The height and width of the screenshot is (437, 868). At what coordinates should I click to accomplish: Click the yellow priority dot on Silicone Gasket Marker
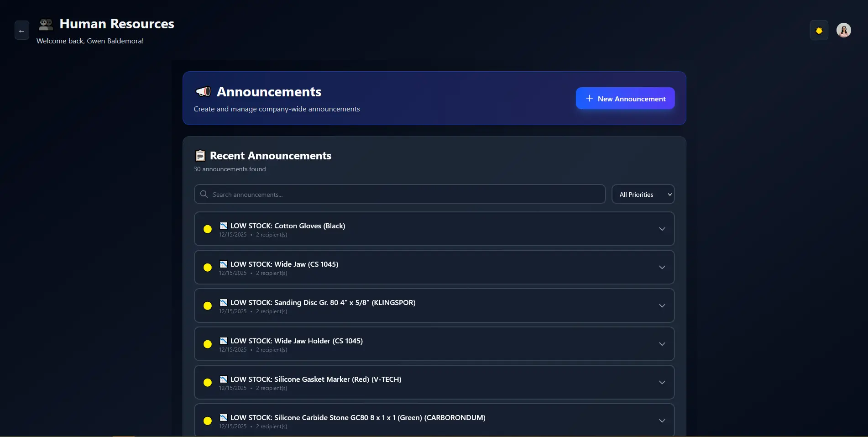(208, 383)
